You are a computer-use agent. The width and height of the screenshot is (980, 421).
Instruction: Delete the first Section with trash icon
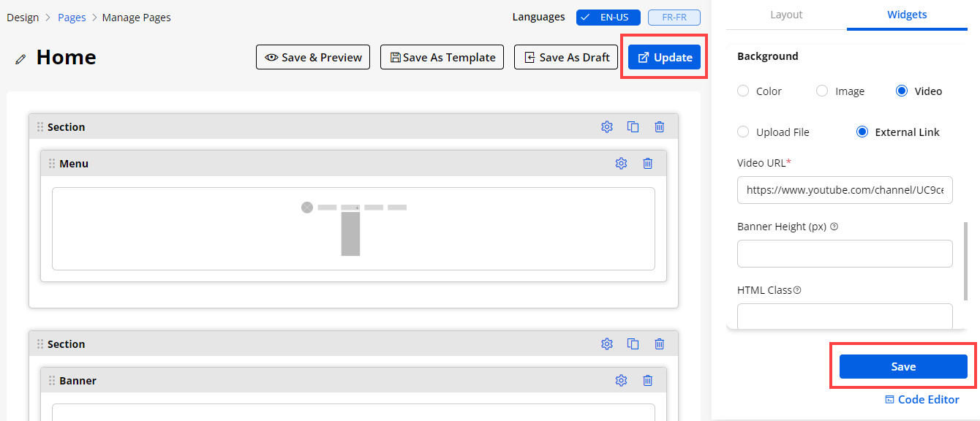(x=660, y=127)
